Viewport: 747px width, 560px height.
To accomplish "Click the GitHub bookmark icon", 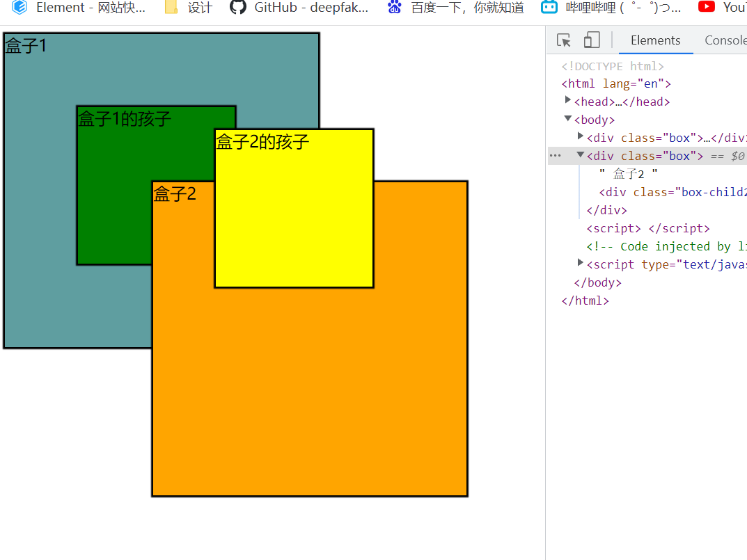I will pyautogui.click(x=238, y=7).
